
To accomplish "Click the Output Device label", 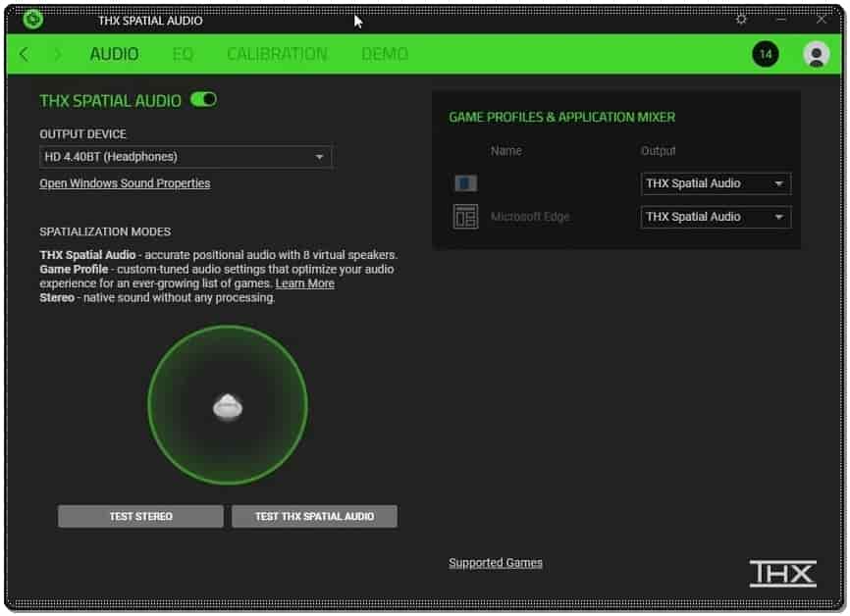I will tap(83, 133).
